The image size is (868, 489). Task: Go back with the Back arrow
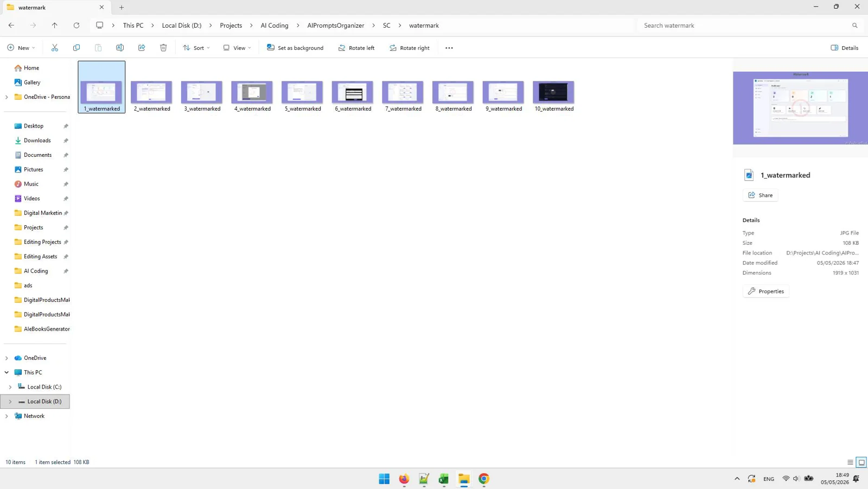[x=11, y=26]
